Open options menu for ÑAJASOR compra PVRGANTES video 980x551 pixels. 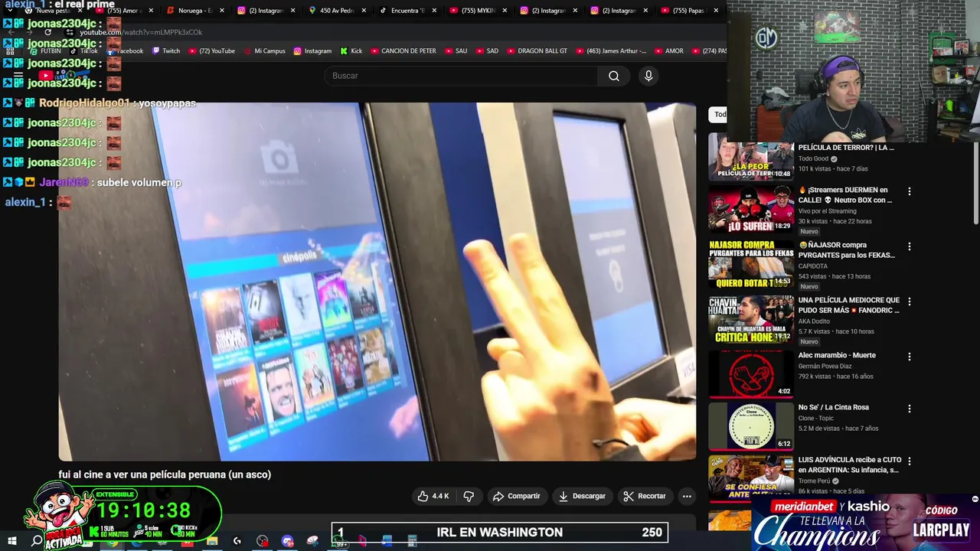tap(910, 246)
